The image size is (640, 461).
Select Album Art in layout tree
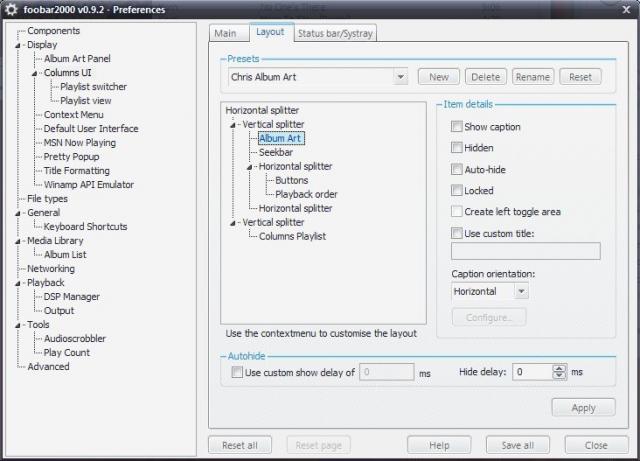[x=281, y=138]
